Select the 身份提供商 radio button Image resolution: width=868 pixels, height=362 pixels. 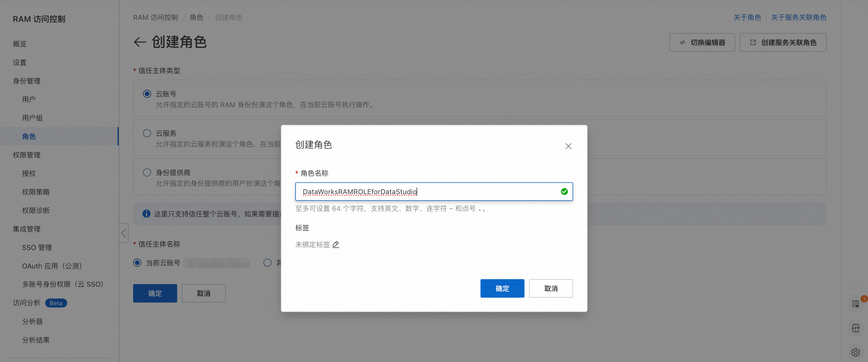click(147, 172)
